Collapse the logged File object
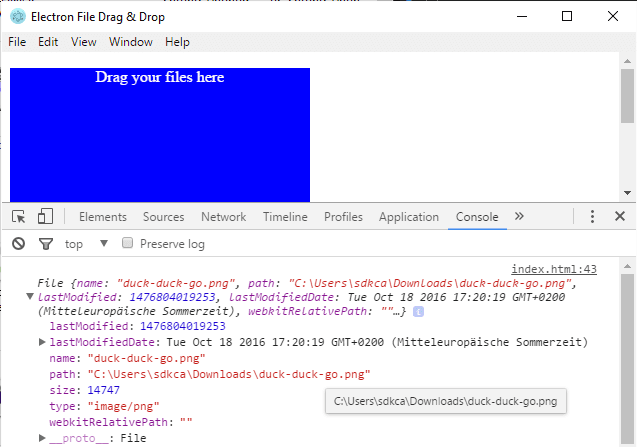Image resolution: width=637 pixels, height=447 pixels. click(x=29, y=297)
